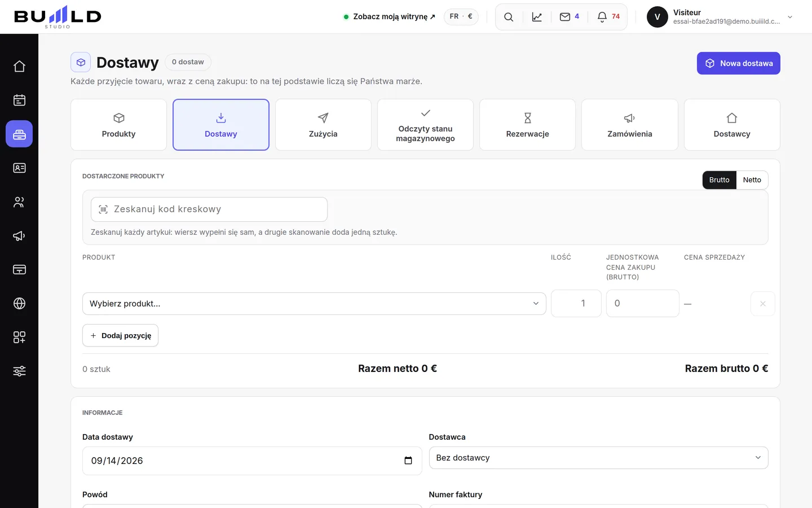812x508 pixels.
Task: Expand the Visiteur account menu chevron
Action: coord(790,17)
